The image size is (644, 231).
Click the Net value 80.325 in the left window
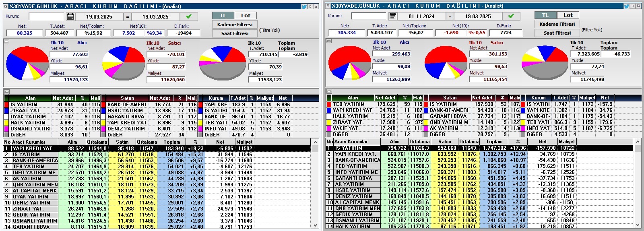[x=24, y=33]
